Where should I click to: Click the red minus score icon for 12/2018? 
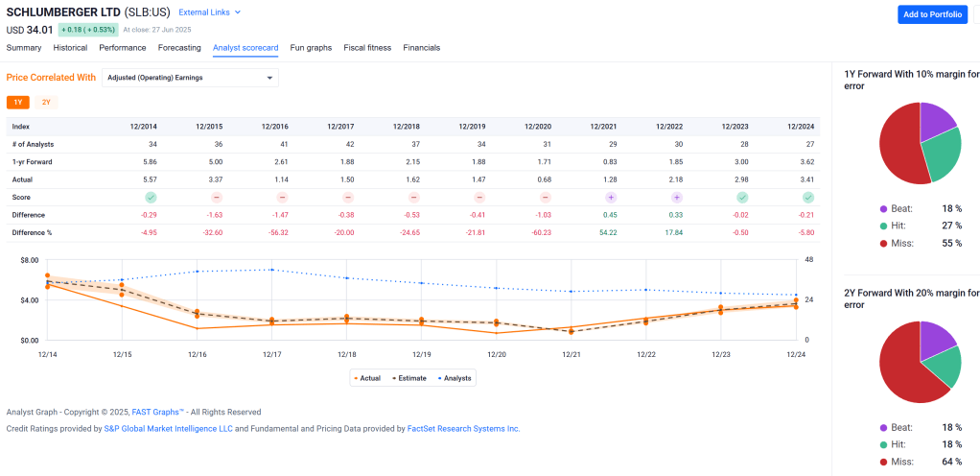pos(414,197)
